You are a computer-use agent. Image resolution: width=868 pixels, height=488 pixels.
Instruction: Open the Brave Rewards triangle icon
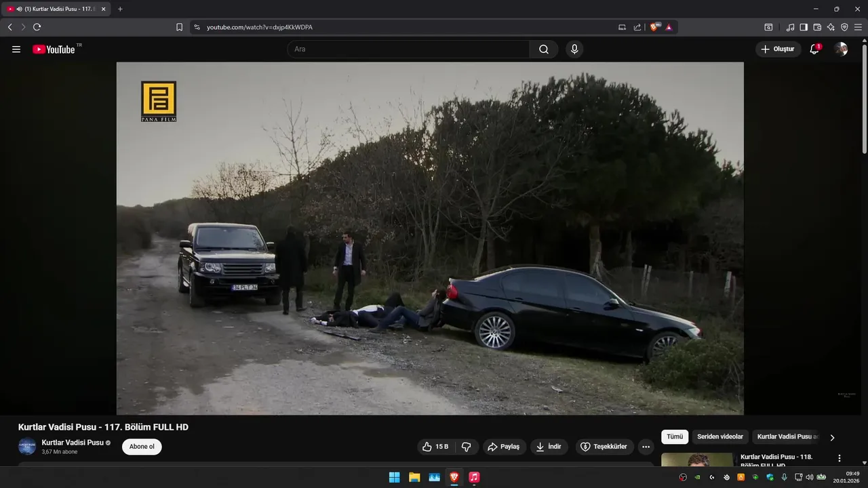pos(669,27)
